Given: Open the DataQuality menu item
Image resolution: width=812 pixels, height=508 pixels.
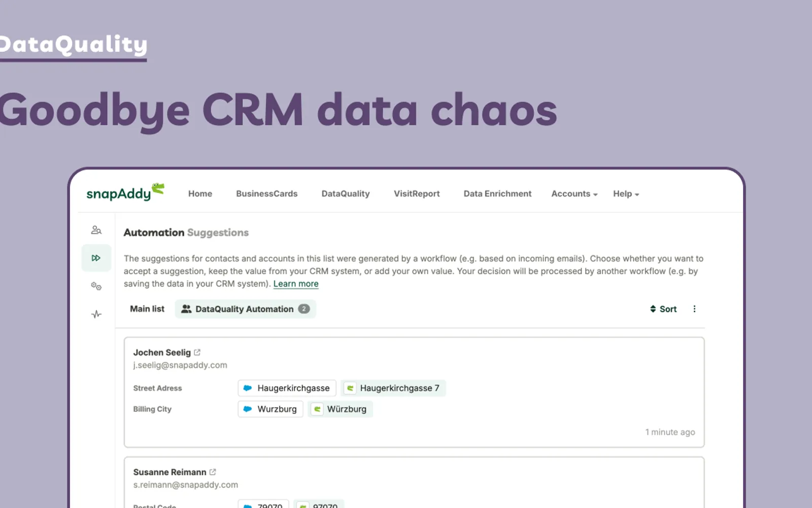Looking at the screenshot, I should [x=346, y=194].
